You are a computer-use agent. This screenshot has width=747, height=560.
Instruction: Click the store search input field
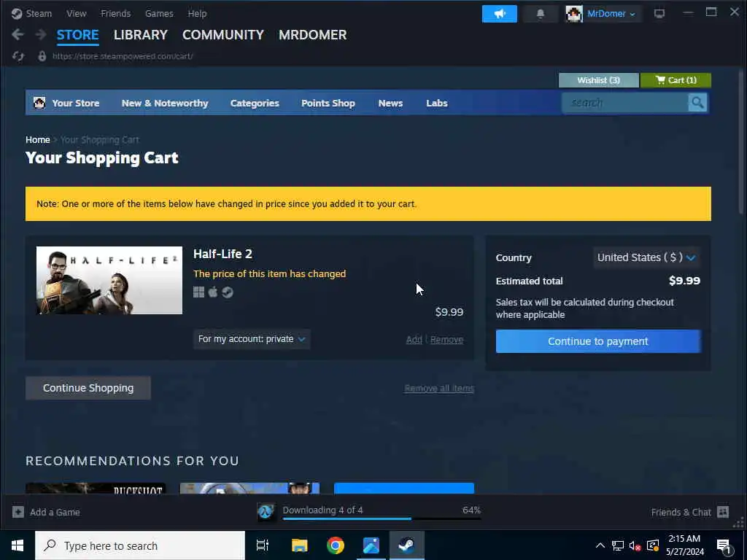(625, 103)
